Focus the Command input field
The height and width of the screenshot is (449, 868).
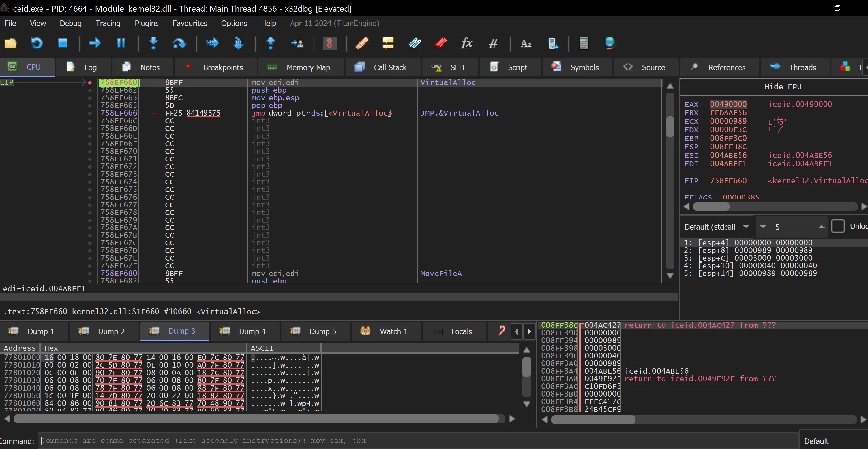tap(418, 441)
